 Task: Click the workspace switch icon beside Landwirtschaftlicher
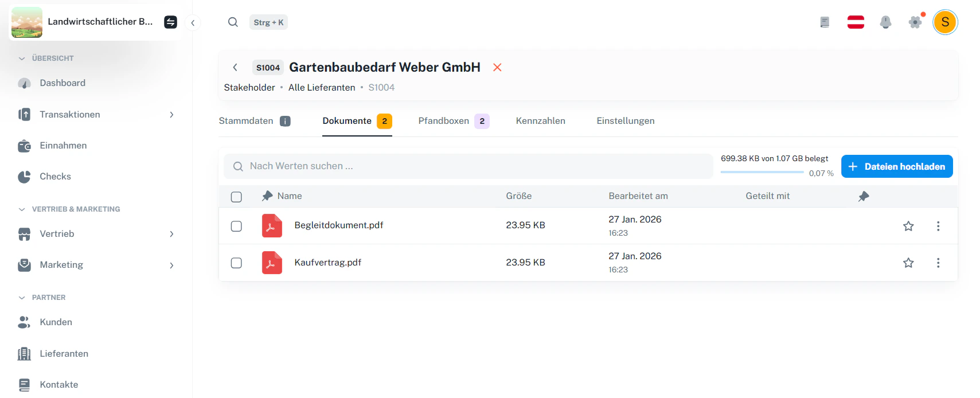[170, 22]
